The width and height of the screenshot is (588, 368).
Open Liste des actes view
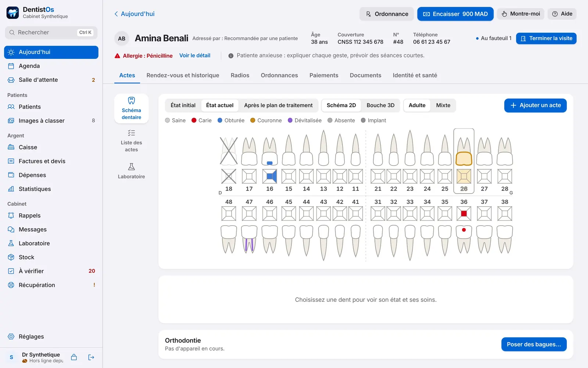(131, 141)
